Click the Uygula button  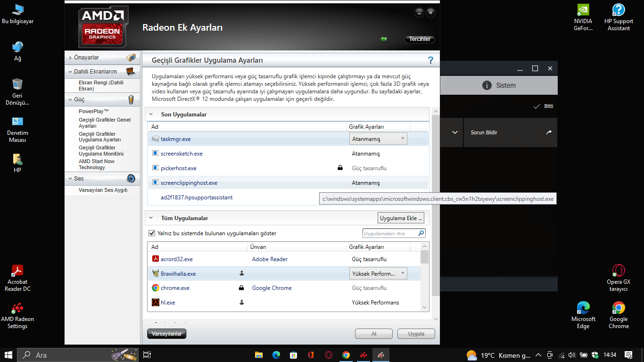[416, 334]
